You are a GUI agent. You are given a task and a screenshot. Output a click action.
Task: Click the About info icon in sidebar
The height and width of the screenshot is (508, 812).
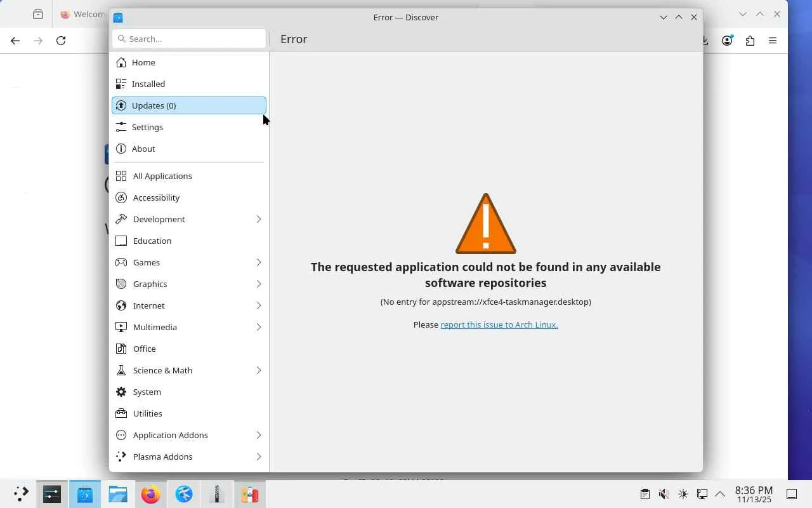(x=121, y=149)
